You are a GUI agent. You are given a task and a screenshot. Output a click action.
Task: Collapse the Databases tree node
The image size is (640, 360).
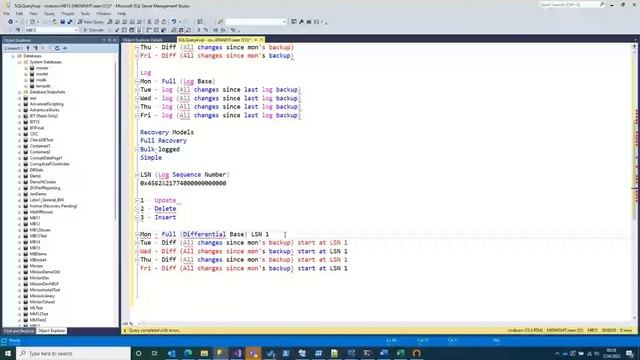[x=13, y=56]
